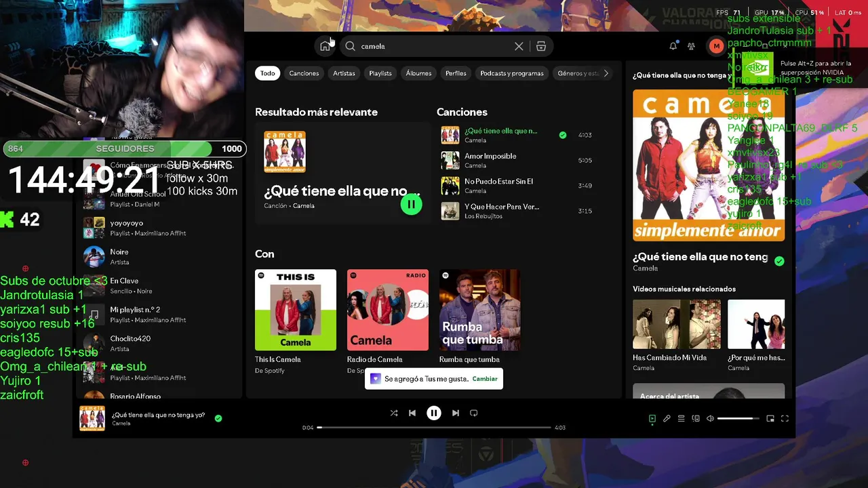Open the Browse icon in search bar
868x488 pixels.
[541, 46]
